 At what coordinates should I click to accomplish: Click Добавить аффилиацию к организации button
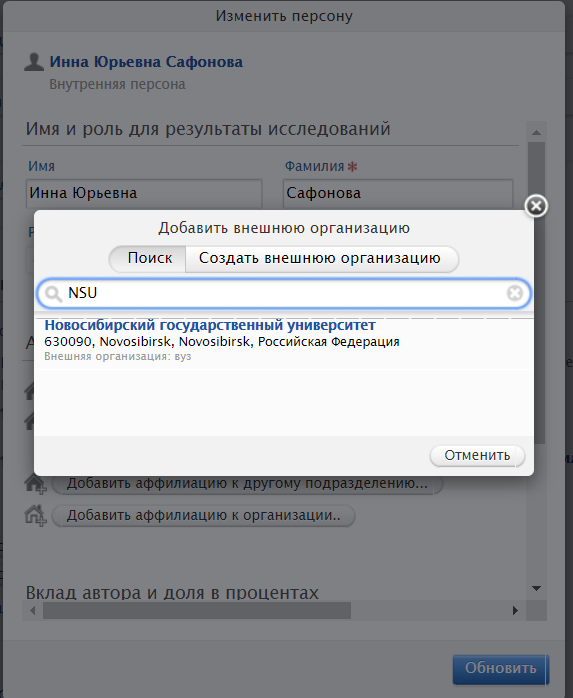tap(203, 515)
